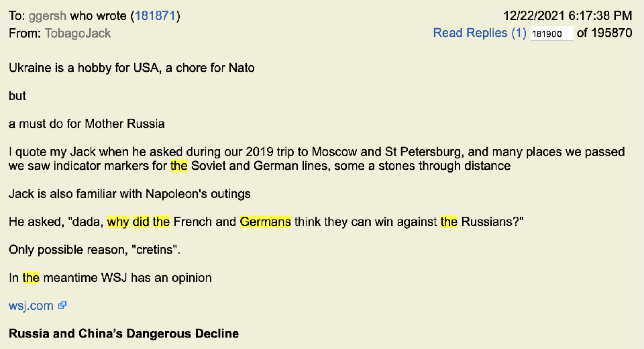Click highlighted 'the' before 'meantime WSJ'
Image resolution: width=644 pixels, height=349 pixels.
[32, 277]
